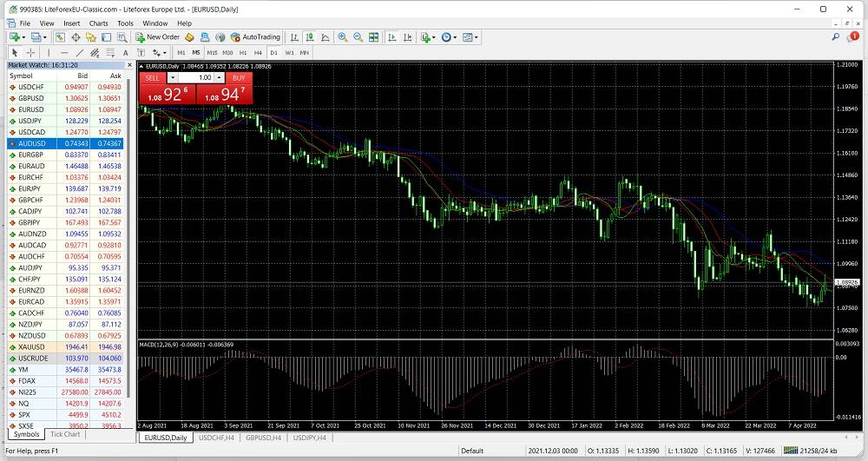Click the red BUY button
Screen dimensions: 868x461
tap(239, 78)
